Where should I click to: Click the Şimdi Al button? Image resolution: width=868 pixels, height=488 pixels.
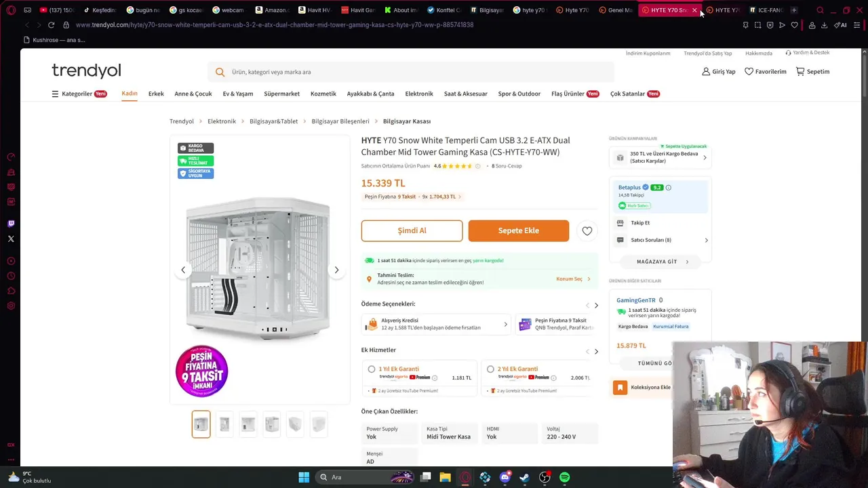coord(412,230)
